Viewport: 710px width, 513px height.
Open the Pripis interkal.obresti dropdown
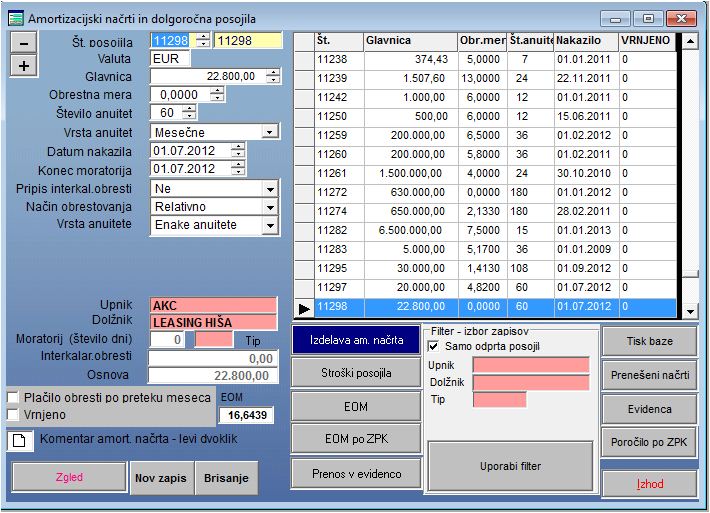pos(269,188)
